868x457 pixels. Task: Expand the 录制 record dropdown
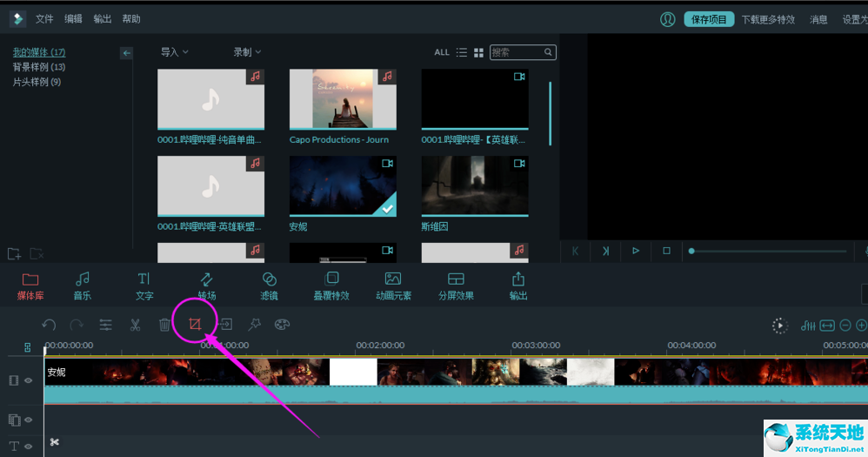[247, 52]
